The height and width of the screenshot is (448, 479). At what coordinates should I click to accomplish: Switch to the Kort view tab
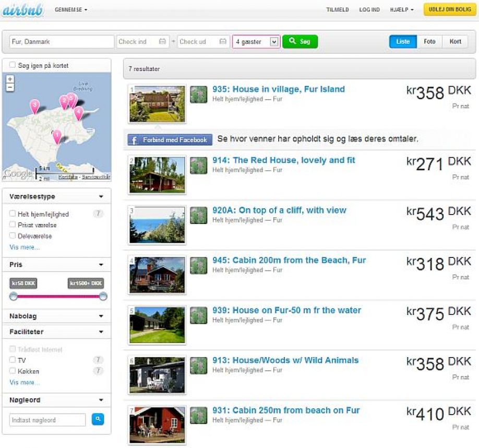[455, 42]
